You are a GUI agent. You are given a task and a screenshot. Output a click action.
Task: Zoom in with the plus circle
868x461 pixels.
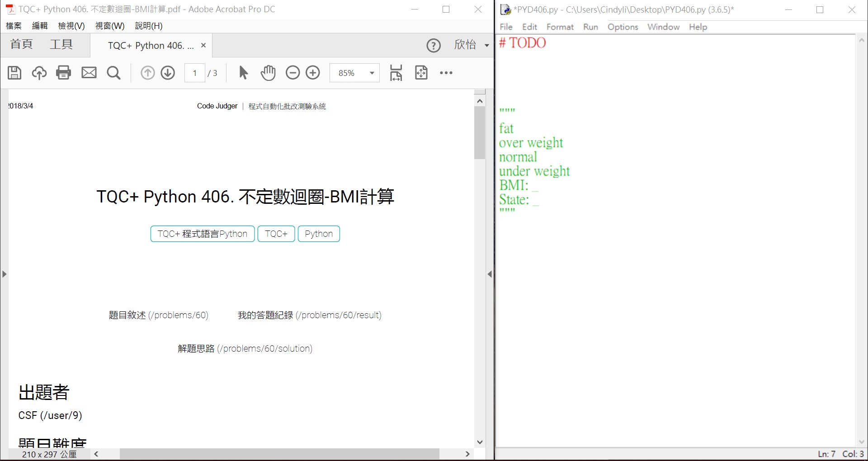pyautogui.click(x=313, y=73)
